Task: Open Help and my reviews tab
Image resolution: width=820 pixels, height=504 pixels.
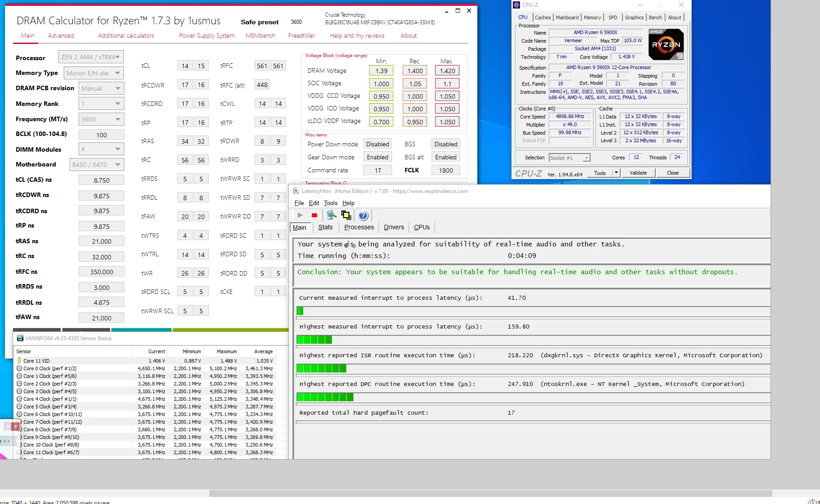Action: pos(357,35)
